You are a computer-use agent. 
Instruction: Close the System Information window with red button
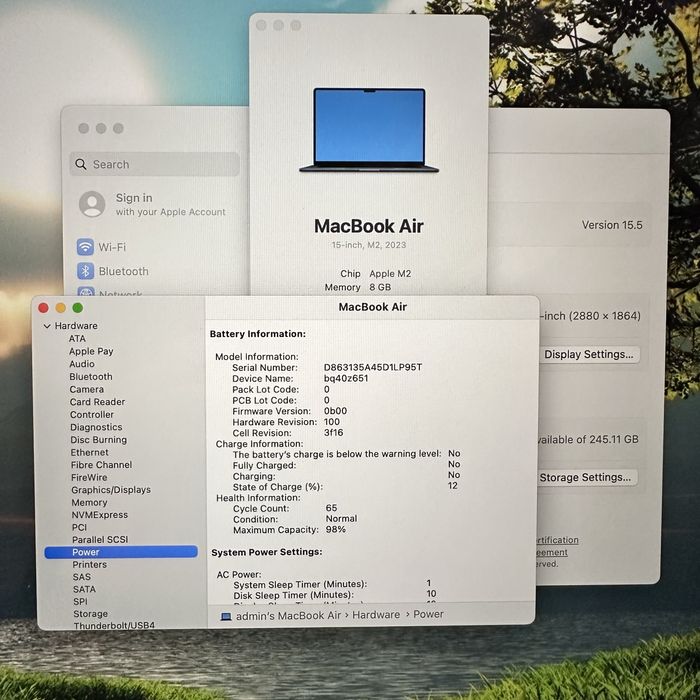pyautogui.click(x=43, y=308)
